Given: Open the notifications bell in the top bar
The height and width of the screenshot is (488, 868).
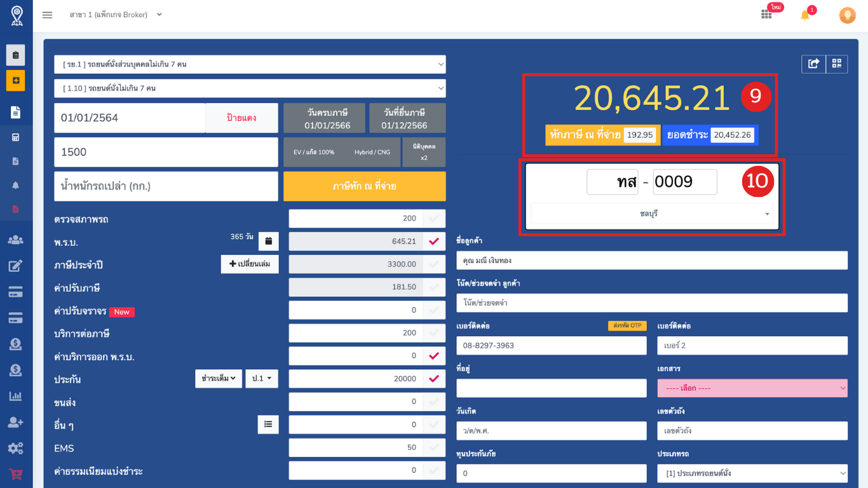Looking at the screenshot, I should 805,15.
